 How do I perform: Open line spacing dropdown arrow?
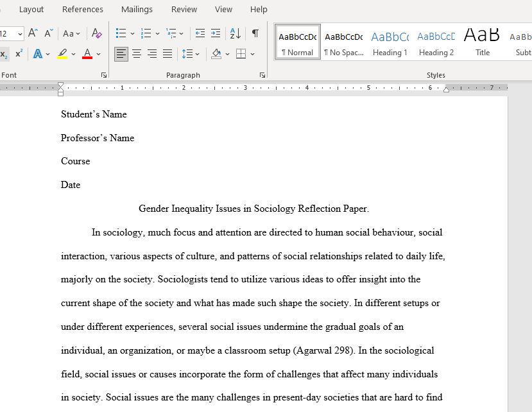(198, 54)
